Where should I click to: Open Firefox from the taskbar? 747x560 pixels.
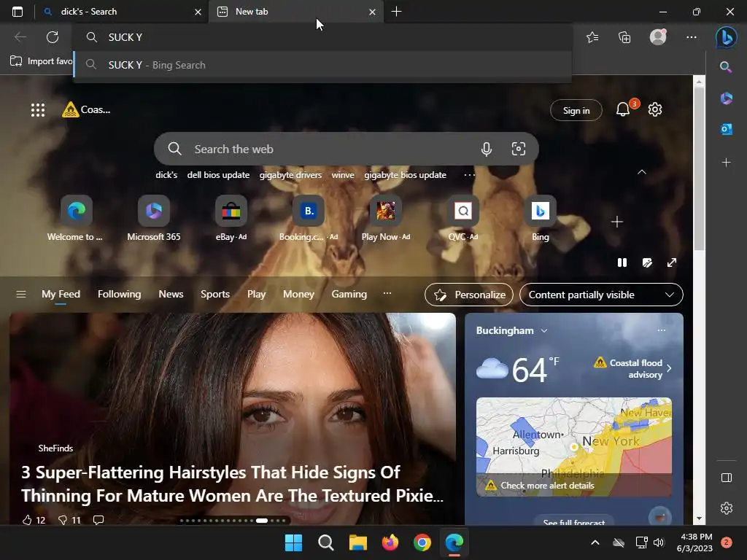[390, 542]
